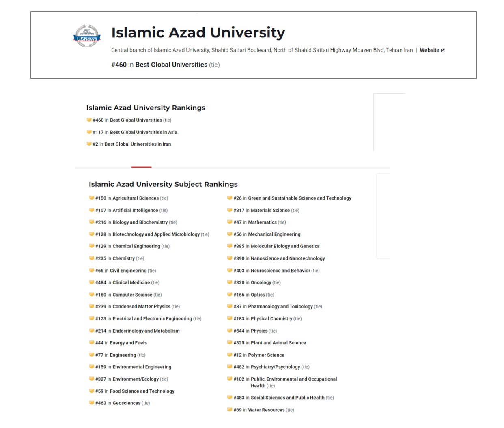Open Environmental Engineering ranking
The height and width of the screenshot is (428, 504).
point(142,367)
